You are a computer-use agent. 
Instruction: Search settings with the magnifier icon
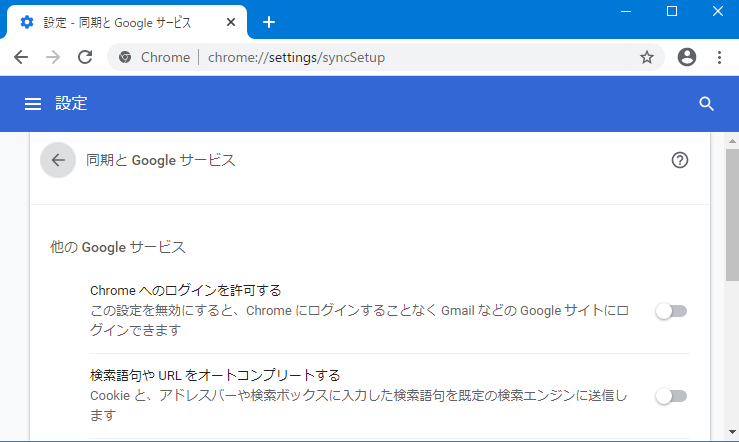[706, 104]
